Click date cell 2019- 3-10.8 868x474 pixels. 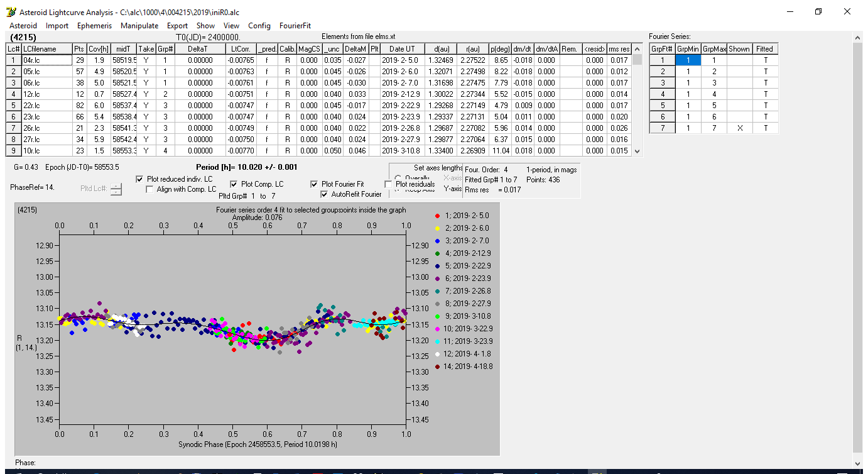click(401, 150)
